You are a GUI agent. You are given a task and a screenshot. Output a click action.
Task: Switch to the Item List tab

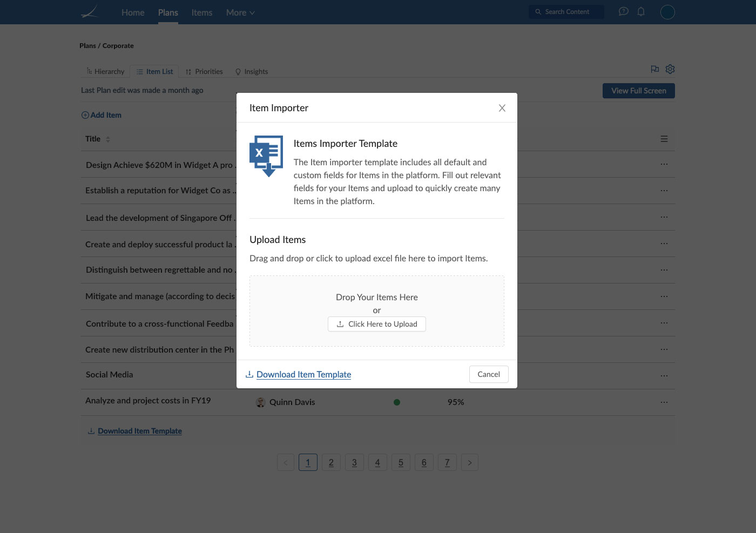154,71
